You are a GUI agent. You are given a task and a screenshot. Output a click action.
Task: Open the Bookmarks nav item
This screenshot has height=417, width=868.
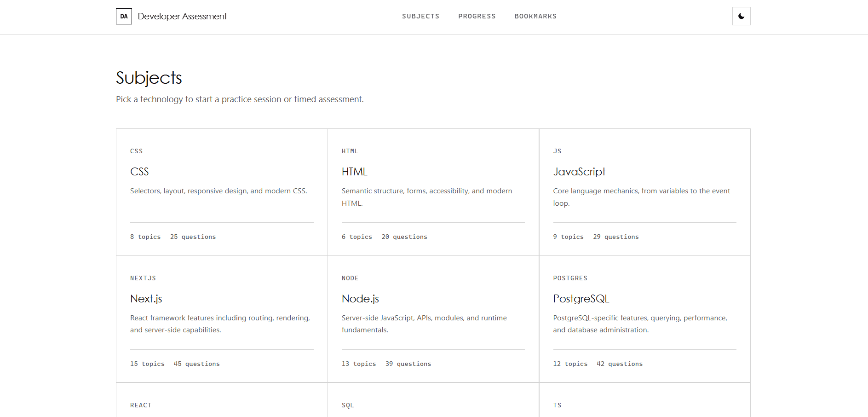pos(535,16)
